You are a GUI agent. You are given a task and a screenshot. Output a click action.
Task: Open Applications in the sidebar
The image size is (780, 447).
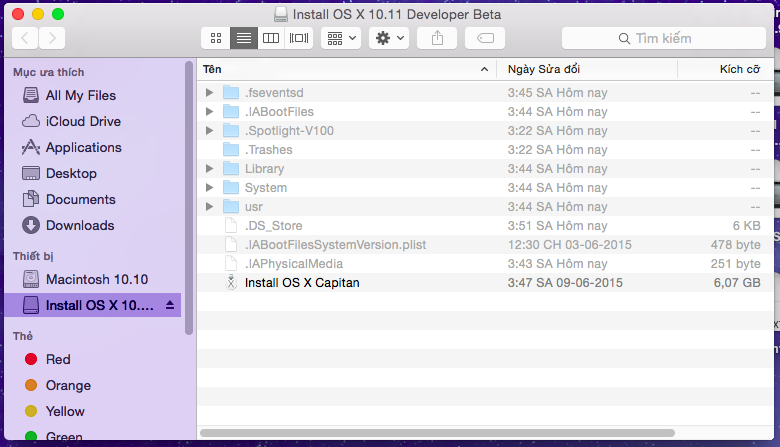click(x=83, y=147)
